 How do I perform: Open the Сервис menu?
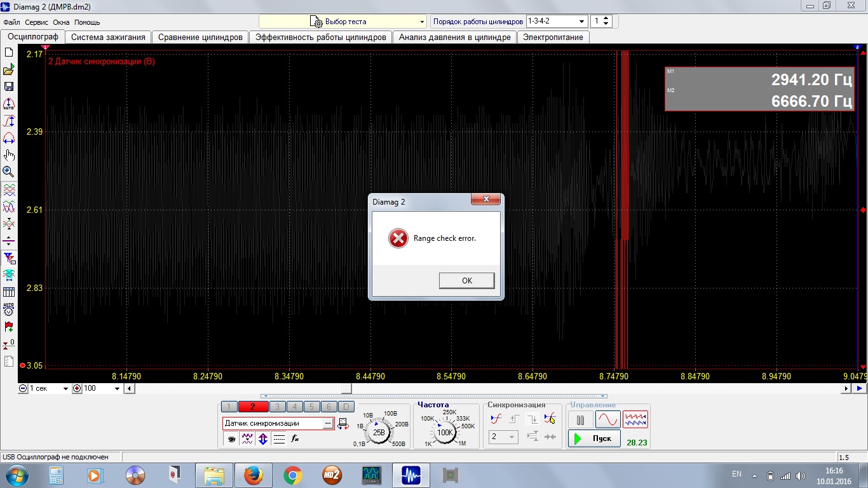(x=37, y=22)
